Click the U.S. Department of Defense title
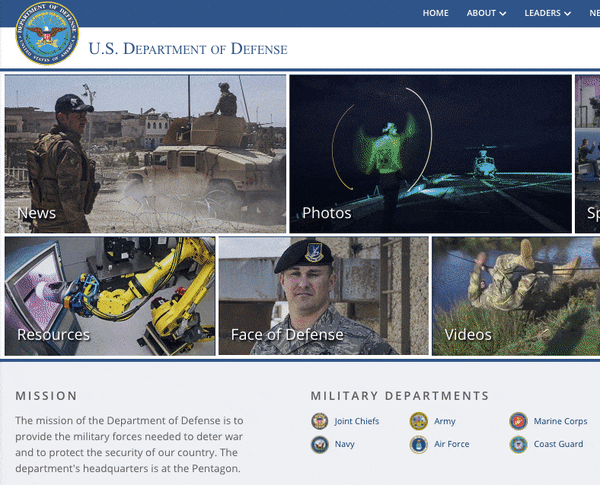Image resolution: width=600 pixels, height=485 pixels. tap(187, 49)
